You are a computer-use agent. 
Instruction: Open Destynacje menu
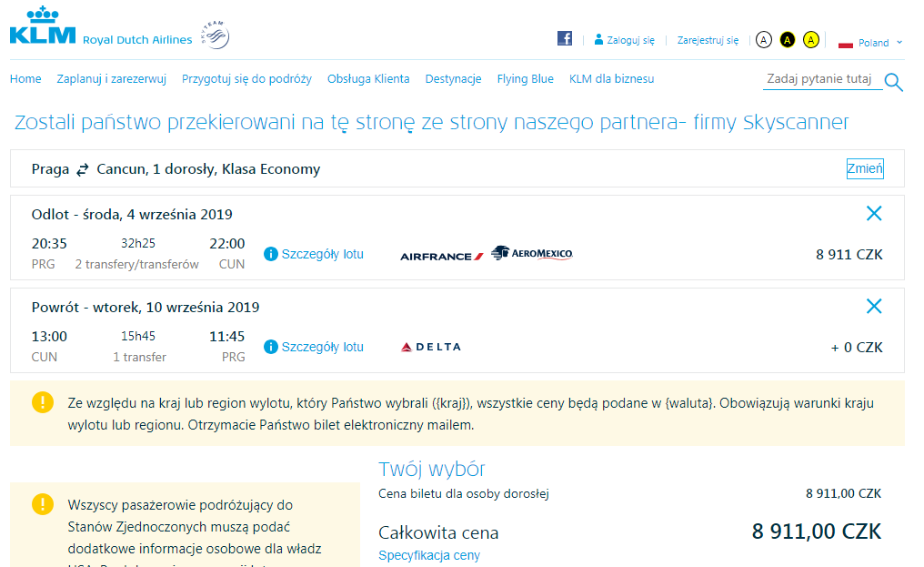click(x=453, y=79)
